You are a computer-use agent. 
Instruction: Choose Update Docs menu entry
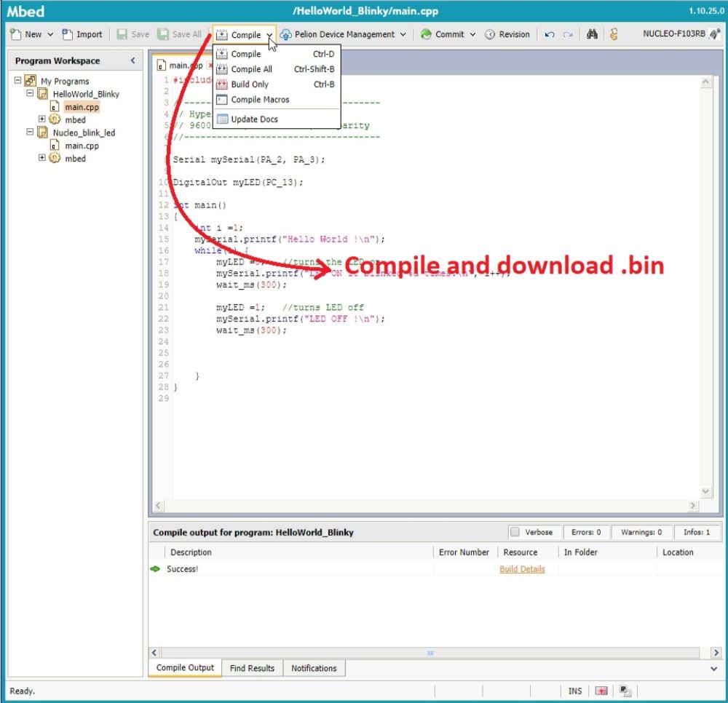coord(276,119)
